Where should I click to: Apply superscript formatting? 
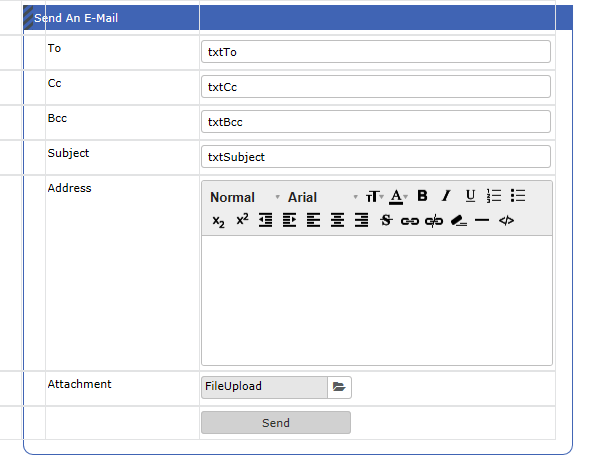click(x=242, y=219)
